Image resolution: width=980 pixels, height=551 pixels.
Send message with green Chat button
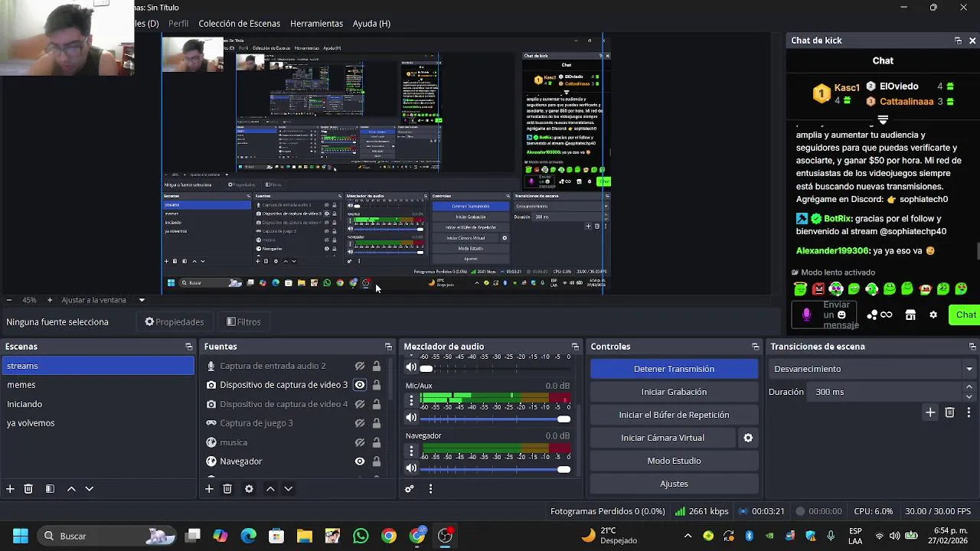pos(965,315)
